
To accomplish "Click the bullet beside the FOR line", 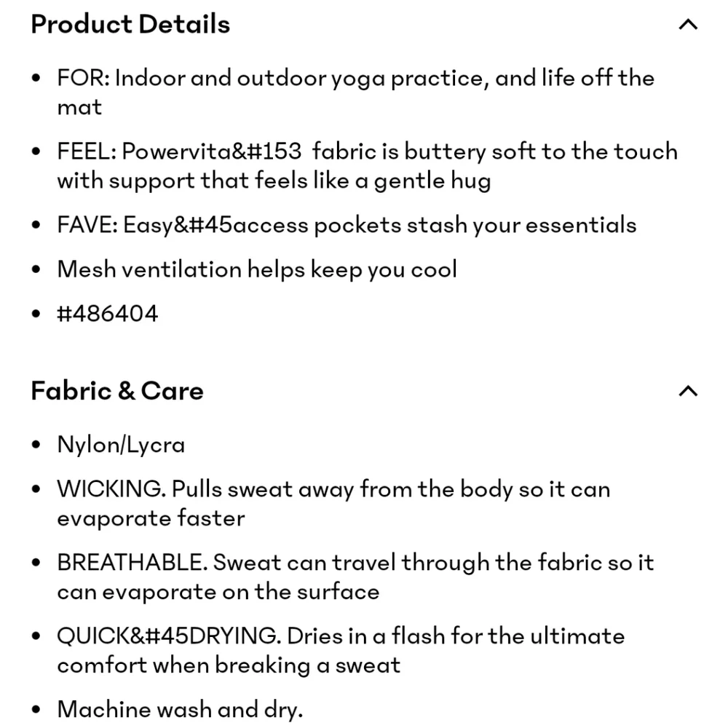I will 35,78.
